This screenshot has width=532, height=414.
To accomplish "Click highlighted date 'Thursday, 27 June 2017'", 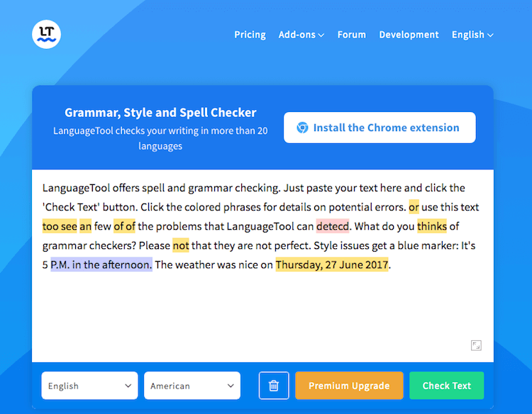I will (332, 264).
